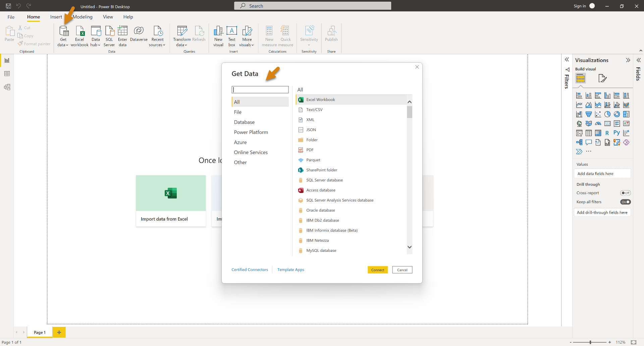The width and height of the screenshot is (644, 346).
Task: Select the Power Automate visual
Action: [x=579, y=152]
